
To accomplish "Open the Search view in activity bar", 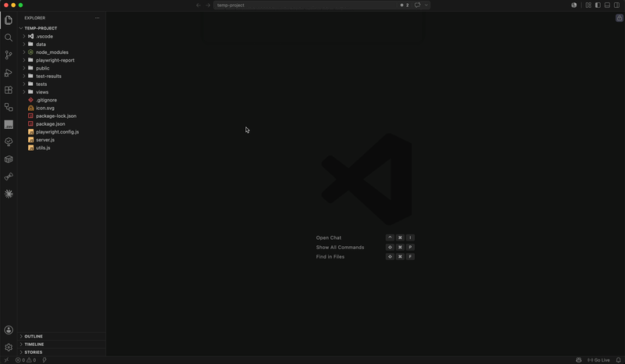I will coord(9,37).
